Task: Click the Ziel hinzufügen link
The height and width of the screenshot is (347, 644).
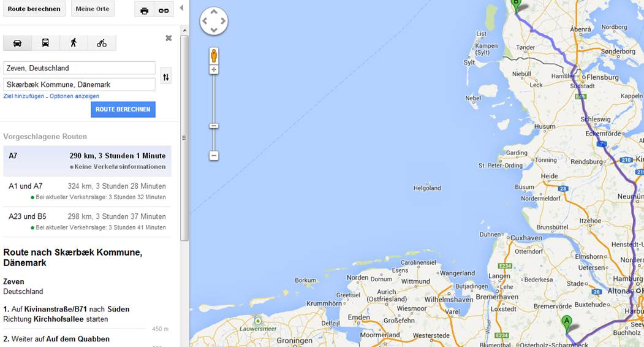Action: [23, 96]
